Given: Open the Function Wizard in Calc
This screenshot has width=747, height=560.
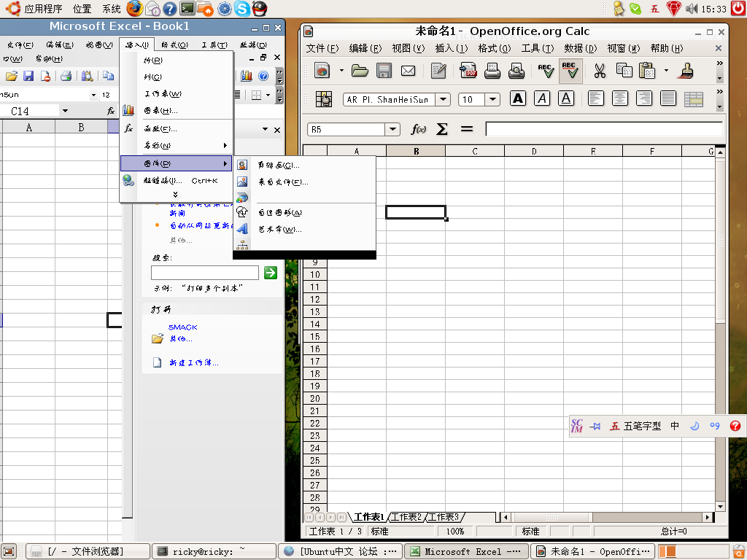Looking at the screenshot, I should 418,129.
